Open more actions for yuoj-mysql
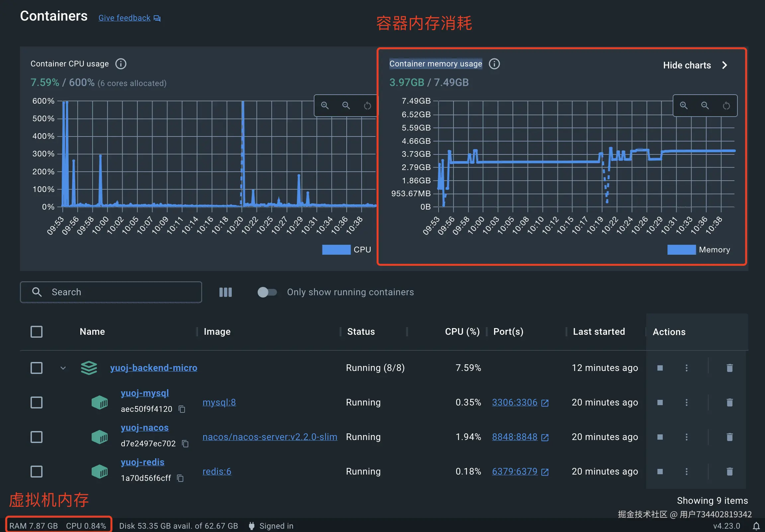765x532 pixels. point(686,403)
